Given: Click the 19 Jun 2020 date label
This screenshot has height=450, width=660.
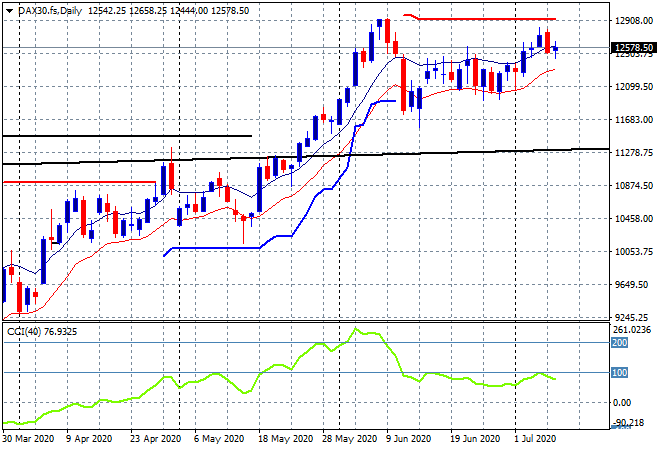Looking at the screenshot, I should pyautogui.click(x=475, y=439).
